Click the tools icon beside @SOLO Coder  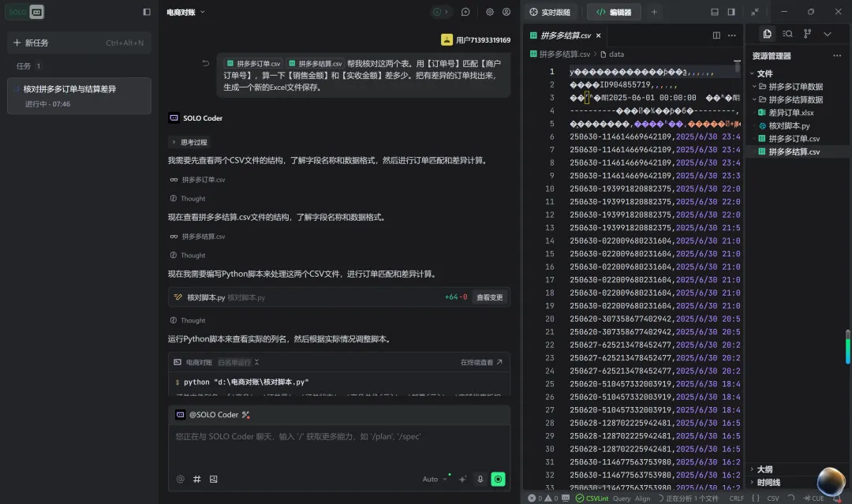(245, 415)
